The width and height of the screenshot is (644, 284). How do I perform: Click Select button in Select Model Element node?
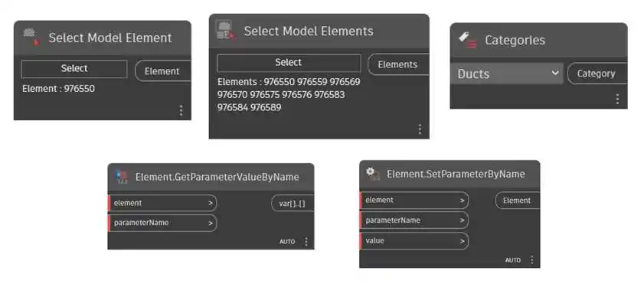pyautogui.click(x=74, y=69)
